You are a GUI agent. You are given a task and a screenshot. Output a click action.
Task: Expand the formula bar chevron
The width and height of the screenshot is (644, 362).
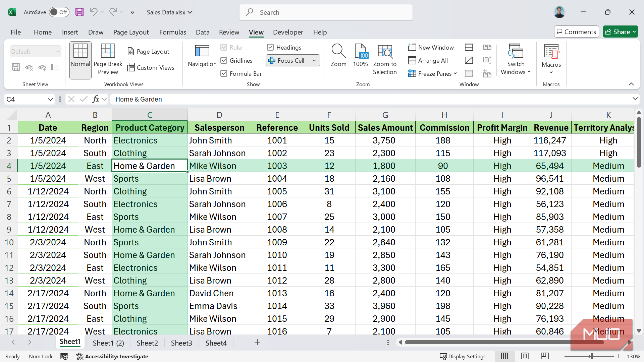635,99
